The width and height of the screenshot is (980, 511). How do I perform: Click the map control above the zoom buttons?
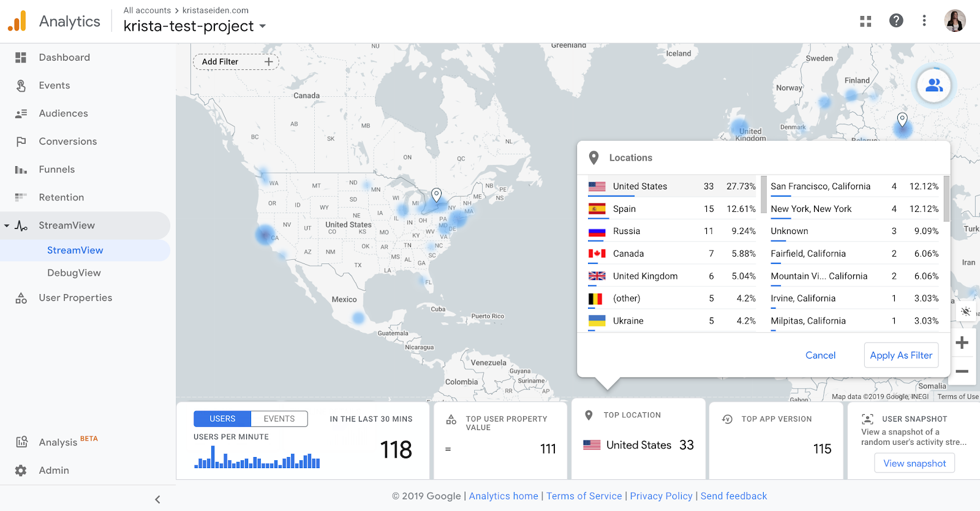966,311
